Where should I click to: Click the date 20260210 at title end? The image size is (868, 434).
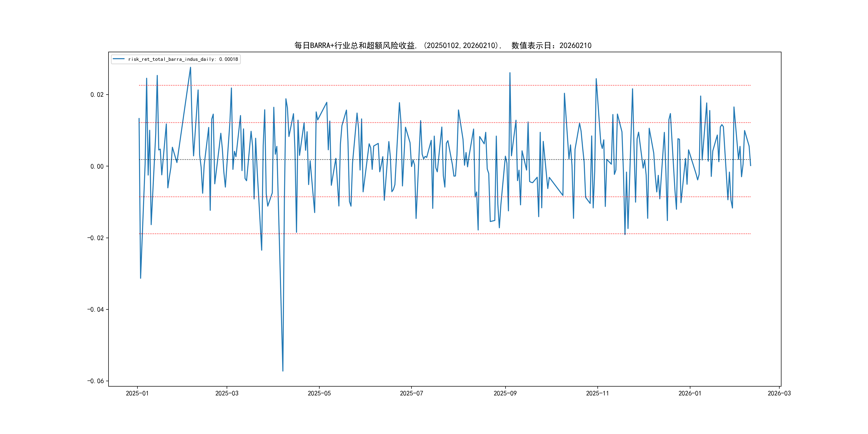point(575,46)
